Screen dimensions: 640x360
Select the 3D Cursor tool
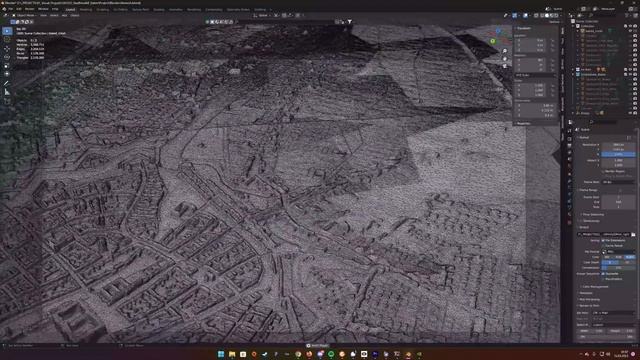7,40
